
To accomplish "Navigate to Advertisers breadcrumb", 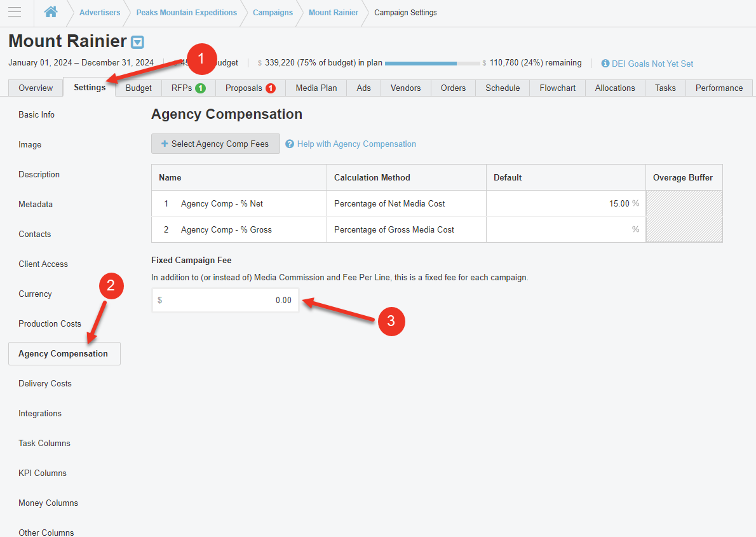I will (x=100, y=13).
